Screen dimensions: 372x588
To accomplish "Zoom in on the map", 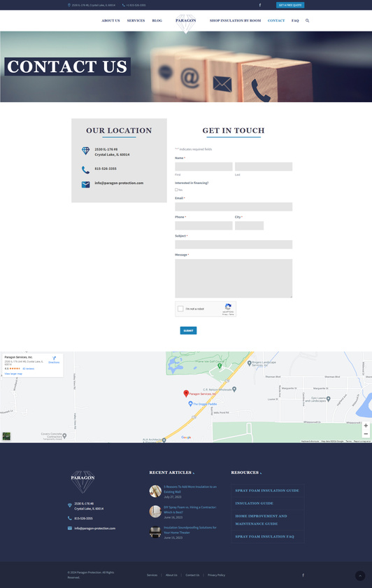I will click(x=366, y=426).
